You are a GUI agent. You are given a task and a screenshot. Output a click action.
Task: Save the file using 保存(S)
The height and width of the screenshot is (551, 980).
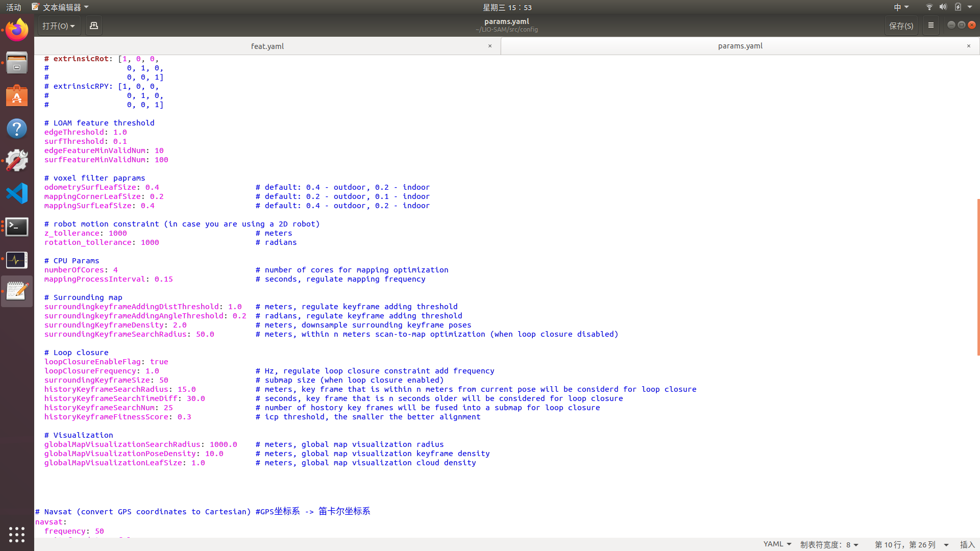coord(901,25)
